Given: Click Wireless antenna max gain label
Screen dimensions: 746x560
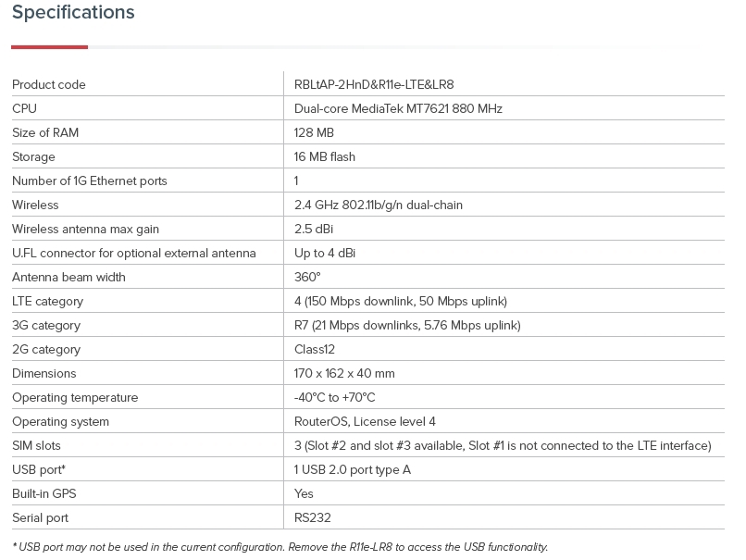Looking at the screenshot, I should click(86, 230).
